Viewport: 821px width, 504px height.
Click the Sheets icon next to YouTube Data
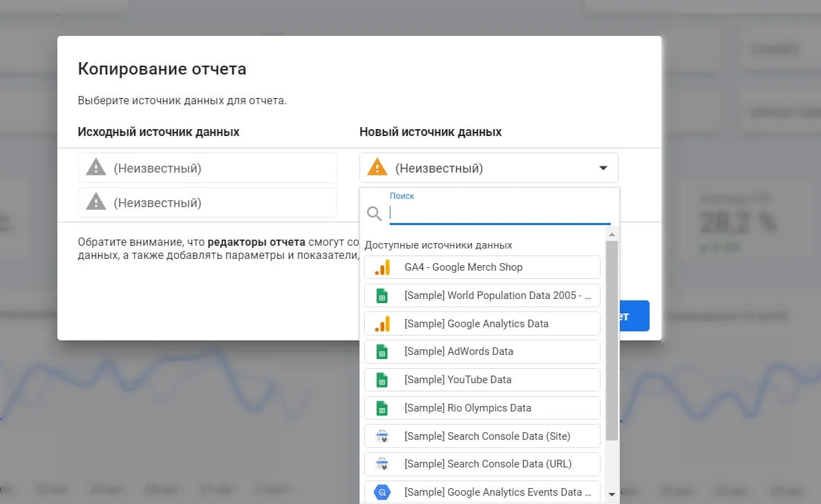click(x=381, y=380)
